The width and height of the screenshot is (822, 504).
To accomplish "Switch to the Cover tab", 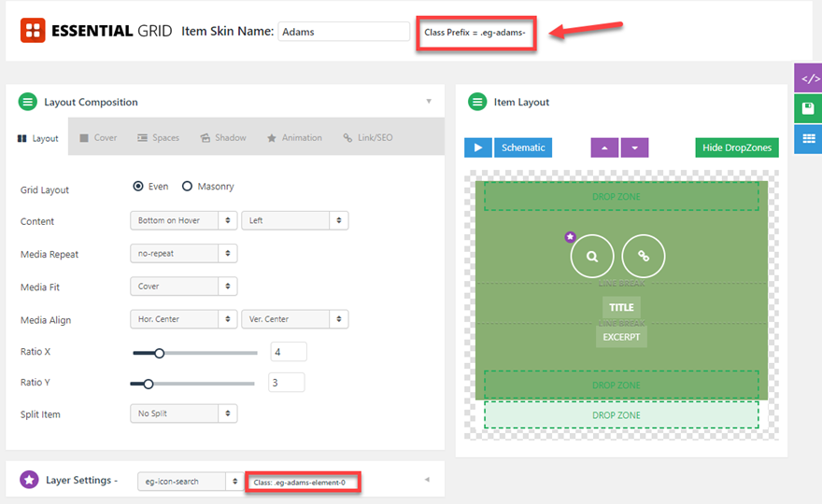I will (x=98, y=138).
